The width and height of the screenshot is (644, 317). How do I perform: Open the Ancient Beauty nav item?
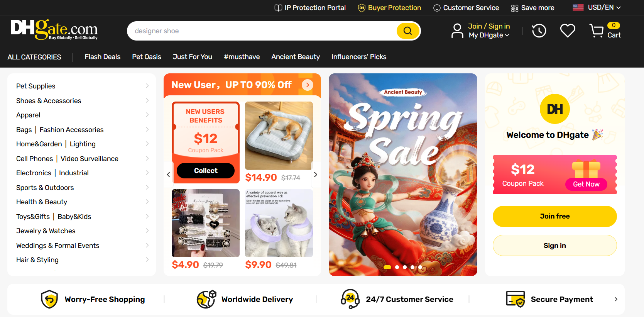[x=296, y=57]
